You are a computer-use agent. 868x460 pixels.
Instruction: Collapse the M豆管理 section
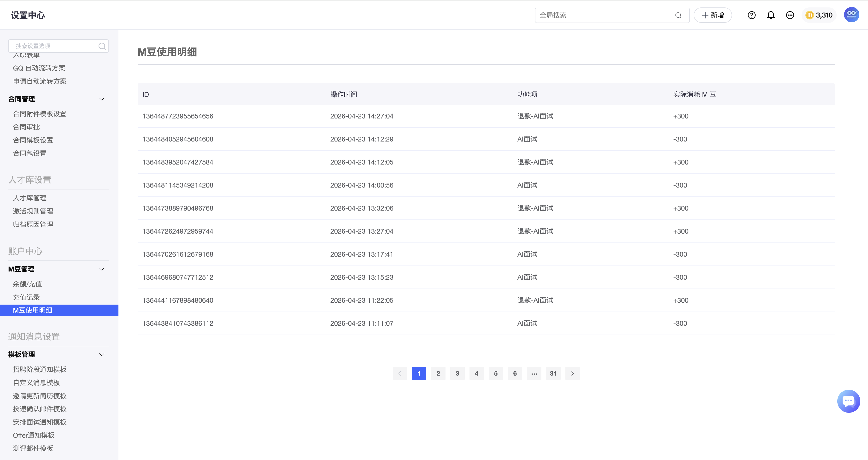pos(102,269)
